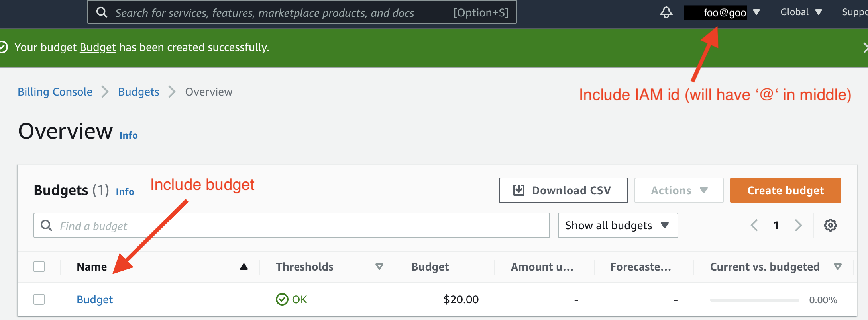
Task: Open the Global region selector
Action: (801, 12)
